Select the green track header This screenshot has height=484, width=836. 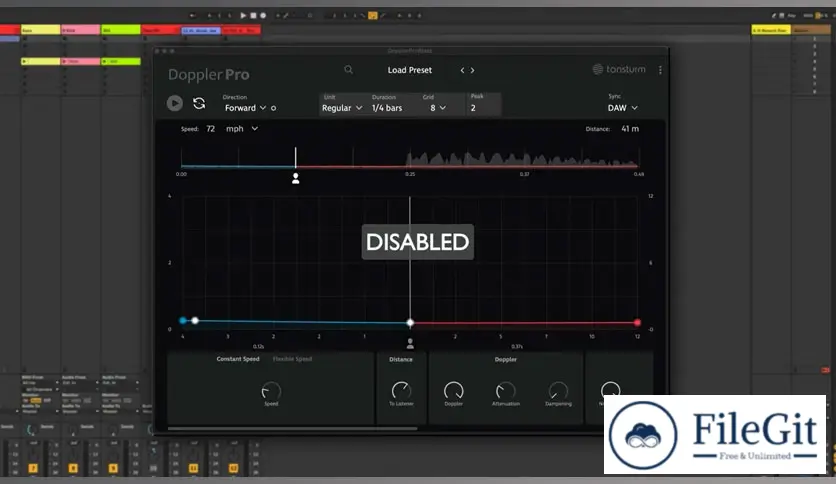click(121, 30)
